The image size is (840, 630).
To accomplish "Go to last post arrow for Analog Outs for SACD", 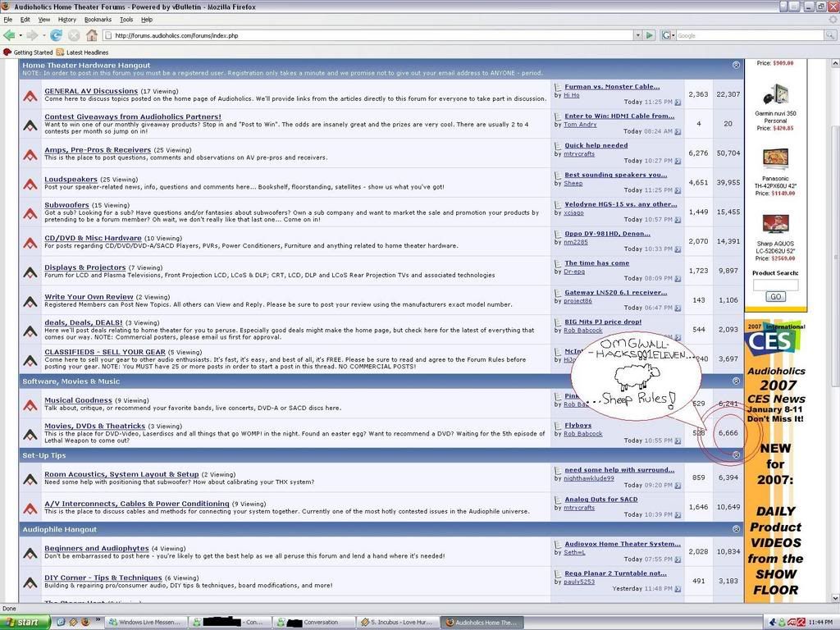I will point(678,515).
